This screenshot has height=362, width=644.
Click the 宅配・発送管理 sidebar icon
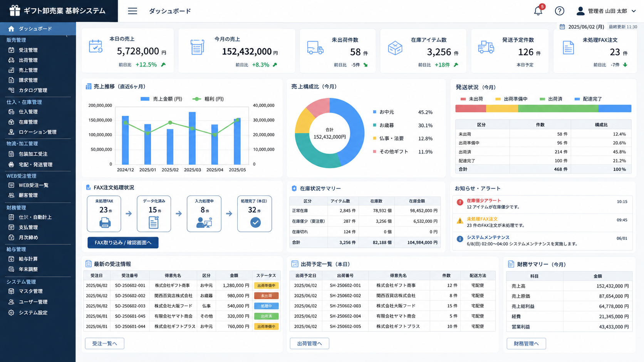[x=11, y=165]
